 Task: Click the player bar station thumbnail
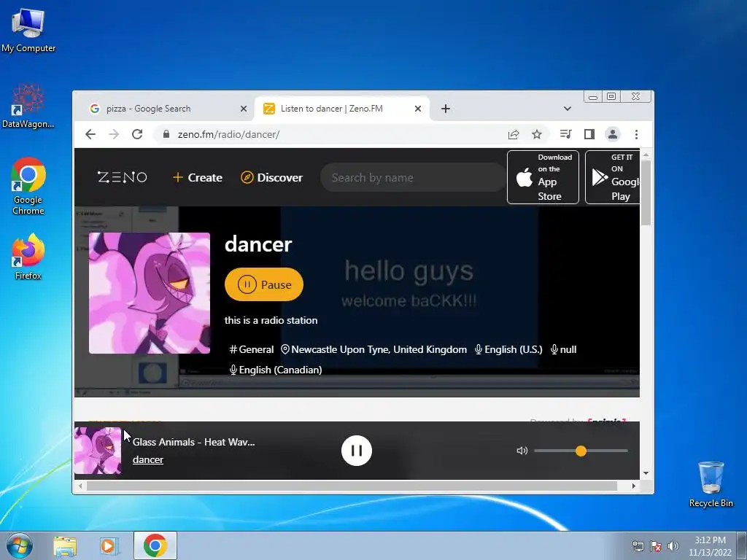98,451
